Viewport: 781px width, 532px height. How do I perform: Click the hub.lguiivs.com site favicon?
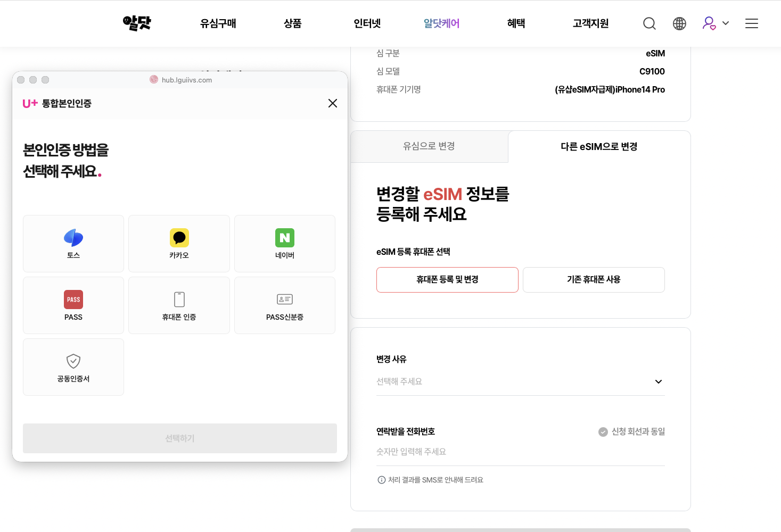pos(154,80)
